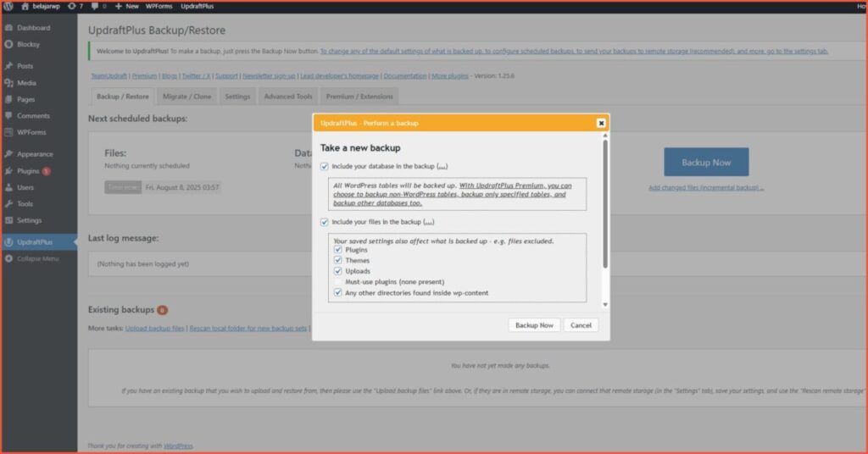Expand the database options (...) link
This screenshot has width=868, height=454.
pos(442,167)
